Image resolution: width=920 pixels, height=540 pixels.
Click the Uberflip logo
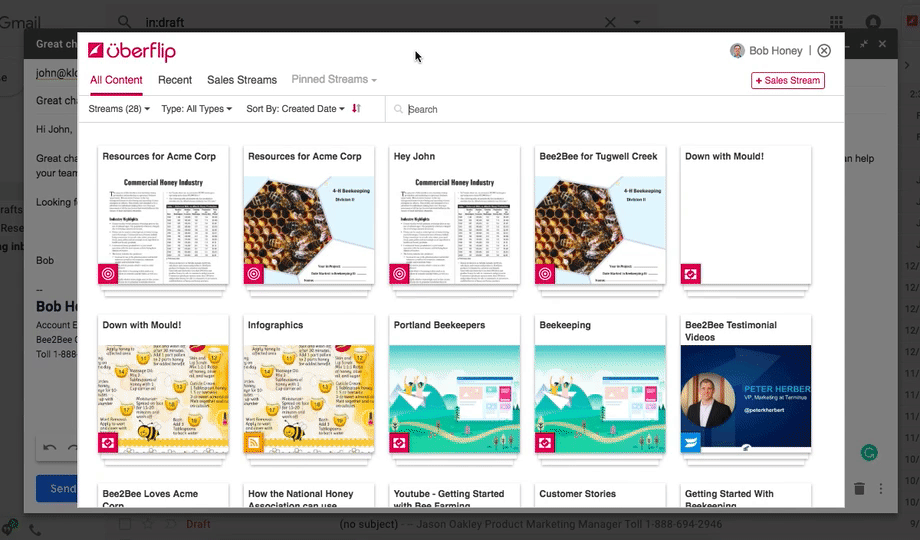pos(132,51)
